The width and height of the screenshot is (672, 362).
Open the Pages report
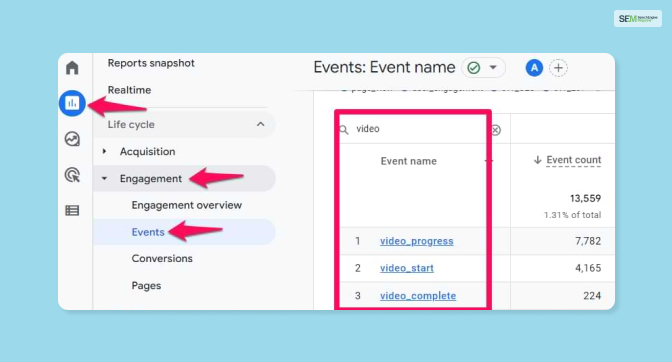[x=146, y=286]
